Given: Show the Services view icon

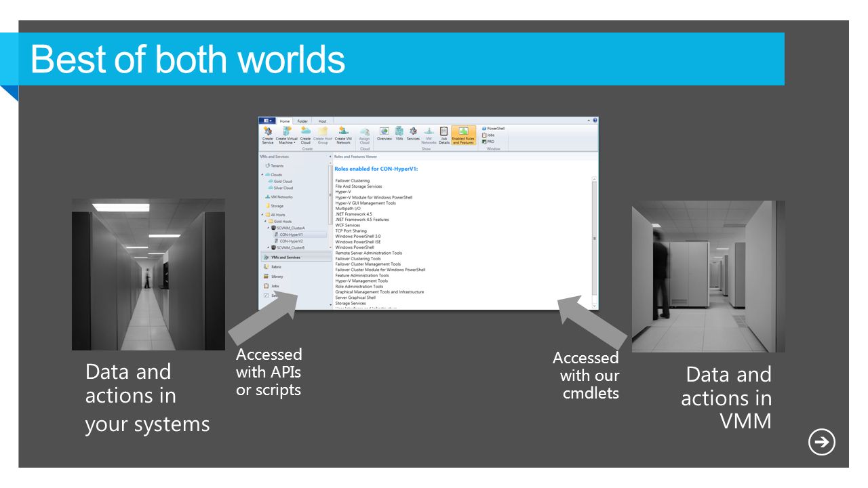Looking at the screenshot, I should tap(413, 133).
